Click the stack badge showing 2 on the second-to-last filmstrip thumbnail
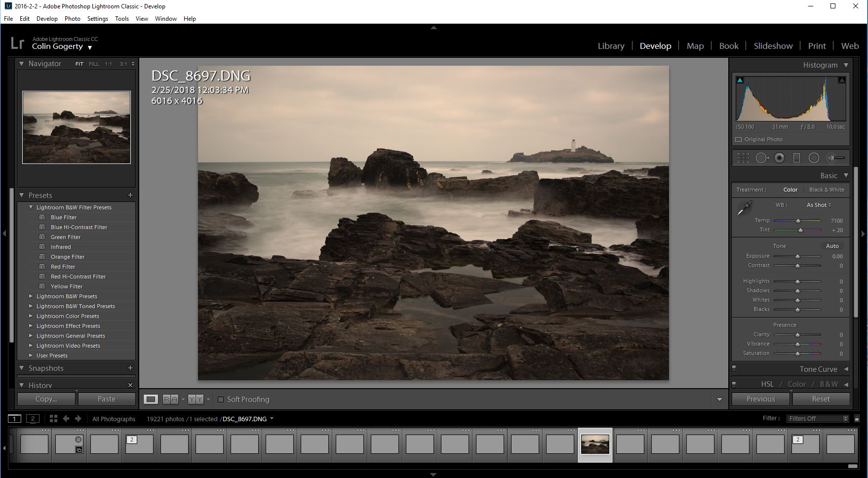Viewport: 868px width, 478px height. 797,439
